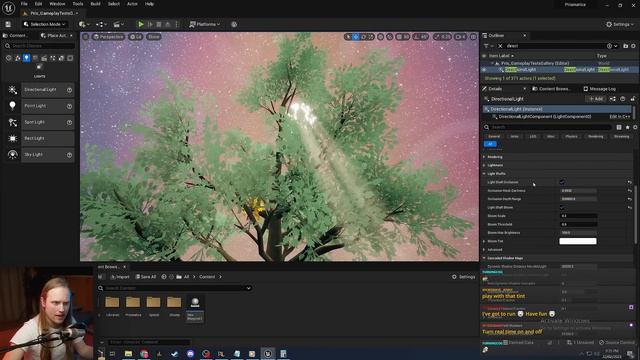Open help for Point Light entry
This screenshot has height=360, width=640.
click(69, 106)
